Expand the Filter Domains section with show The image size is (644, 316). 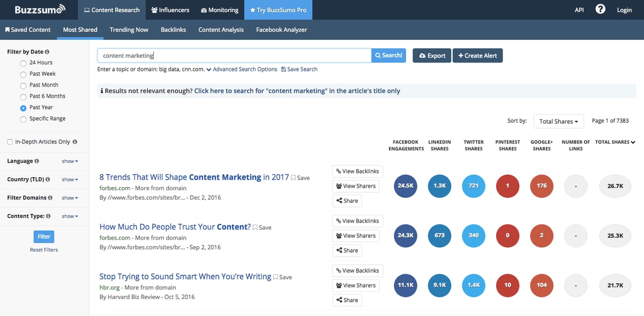(x=70, y=198)
